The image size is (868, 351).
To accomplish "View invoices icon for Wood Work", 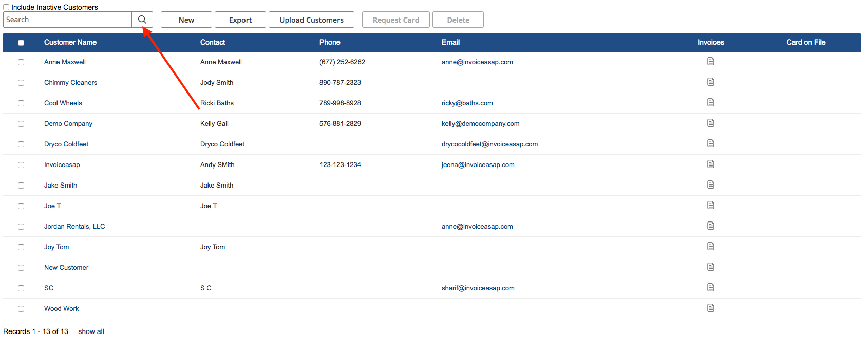I will 710,308.
